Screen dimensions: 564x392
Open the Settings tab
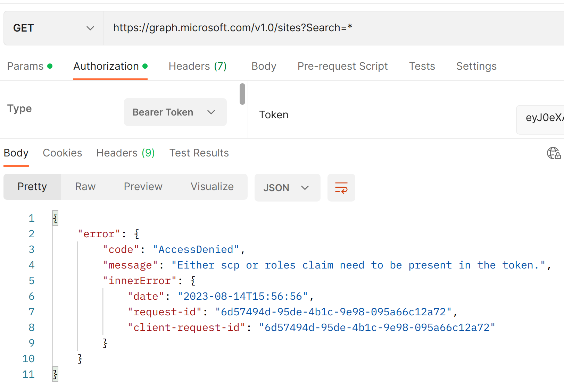pyautogui.click(x=476, y=66)
